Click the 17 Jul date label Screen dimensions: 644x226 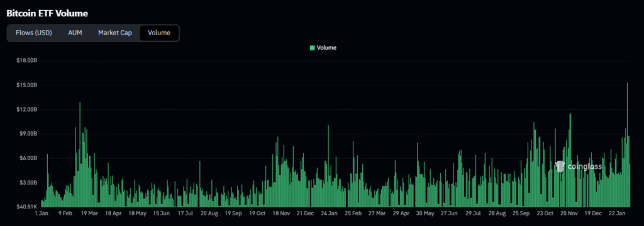[186, 213]
